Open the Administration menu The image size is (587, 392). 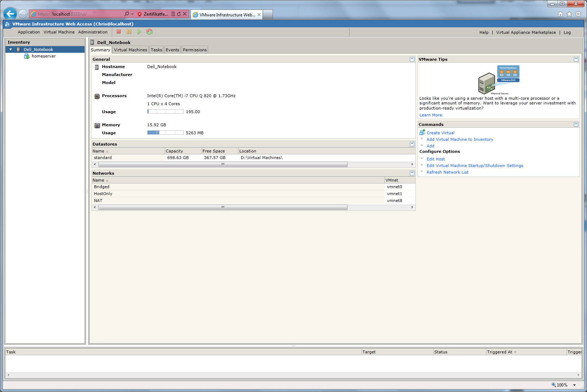tap(93, 32)
